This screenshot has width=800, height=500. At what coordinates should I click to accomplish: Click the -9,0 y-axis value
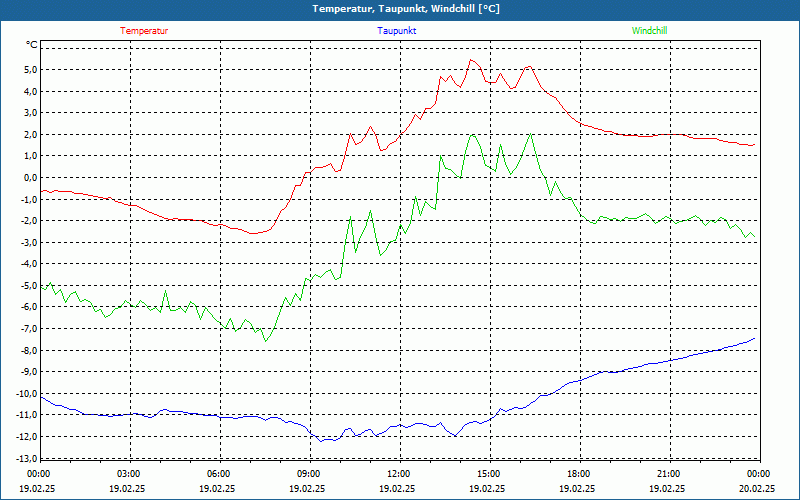tap(28, 371)
